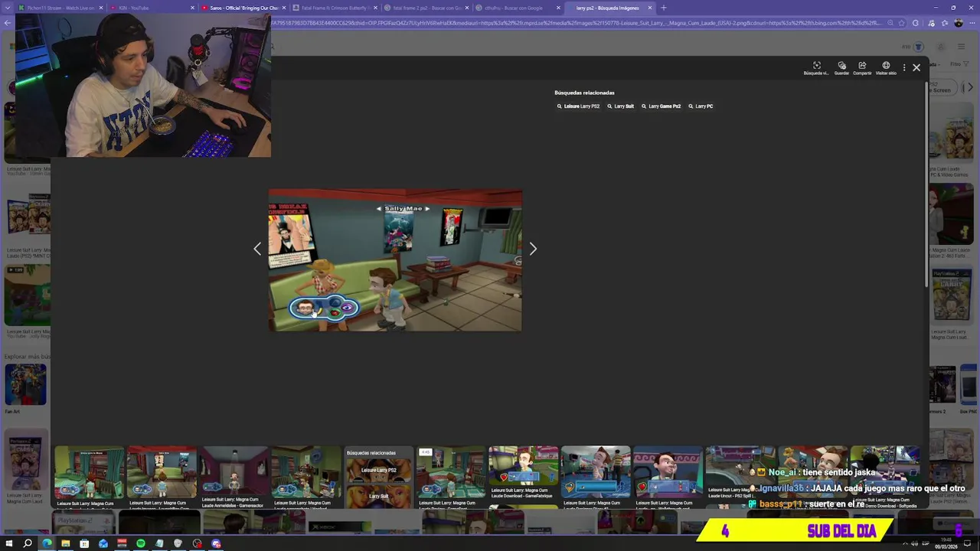The width and height of the screenshot is (980, 551).
Task: Save the image with Guardar icon
Action: point(841,68)
